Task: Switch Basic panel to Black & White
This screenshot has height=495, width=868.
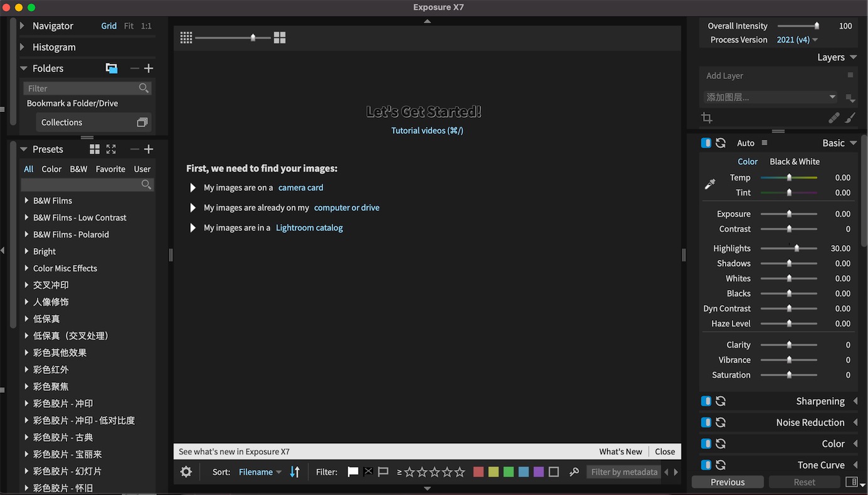Action: point(795,162)
